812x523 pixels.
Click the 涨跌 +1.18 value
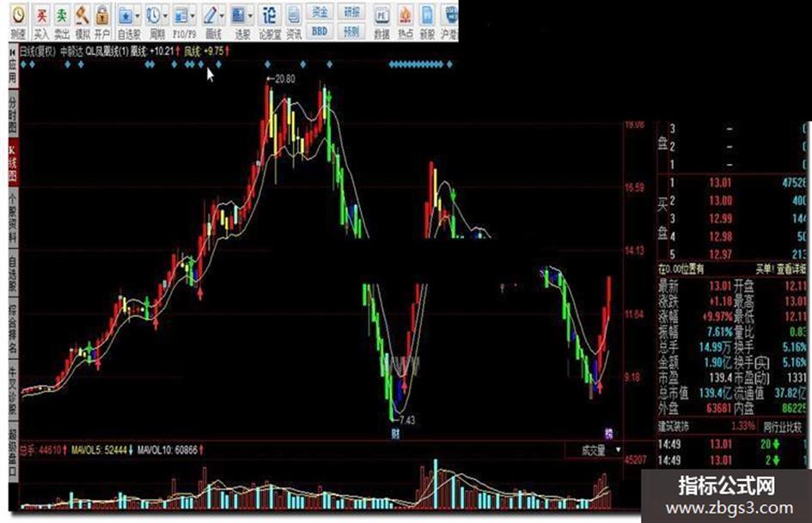[720, 301]
